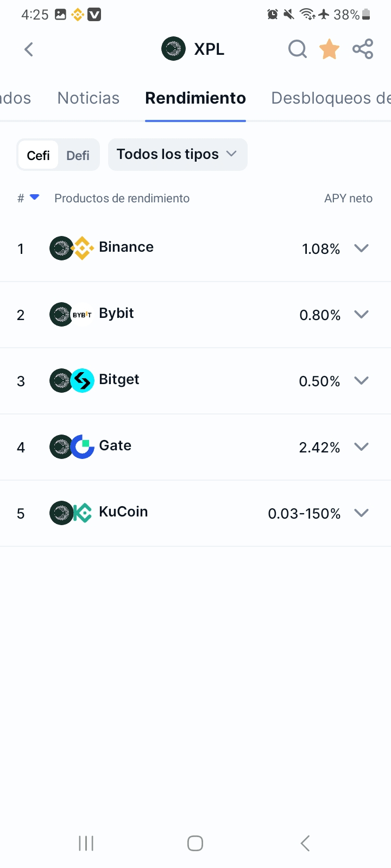Tap the XPL coin logo in header
This screenshot has width=391, height=868.
(x=173, y=49)
